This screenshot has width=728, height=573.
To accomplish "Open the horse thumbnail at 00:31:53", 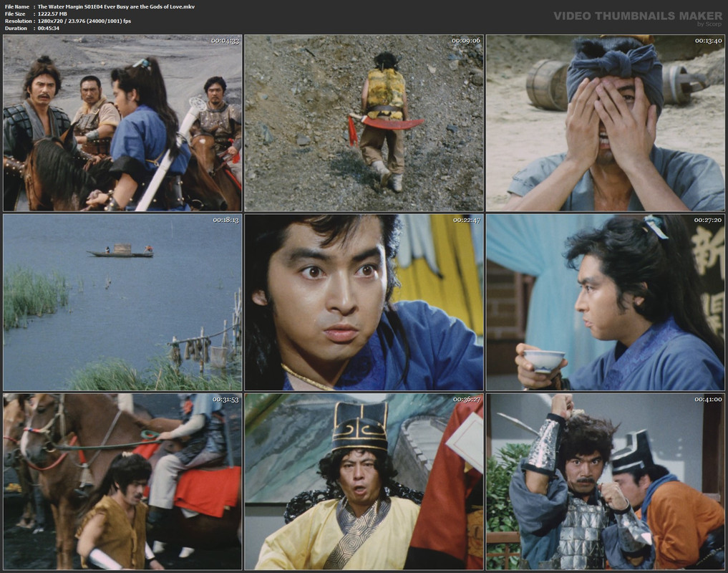I will pyautogui.click(x=122, y=482).
